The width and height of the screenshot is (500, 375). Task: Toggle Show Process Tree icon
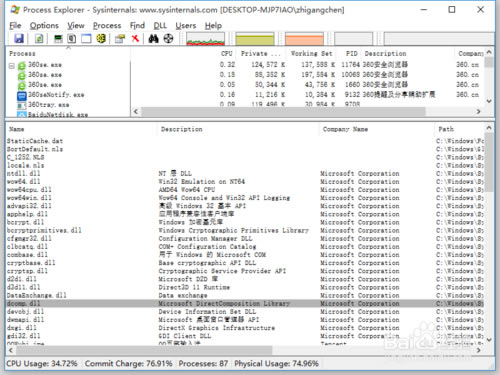[x=72, y=39]
